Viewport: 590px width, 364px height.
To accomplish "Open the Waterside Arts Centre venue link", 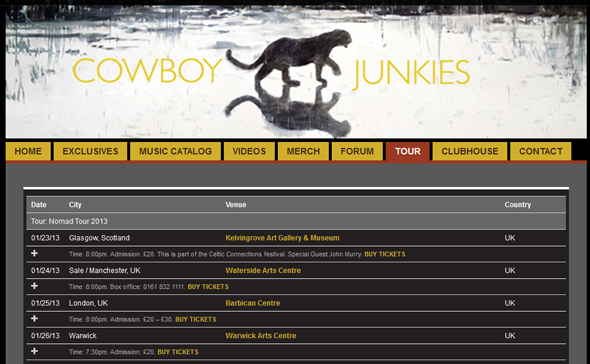I will tap(263, 270).
